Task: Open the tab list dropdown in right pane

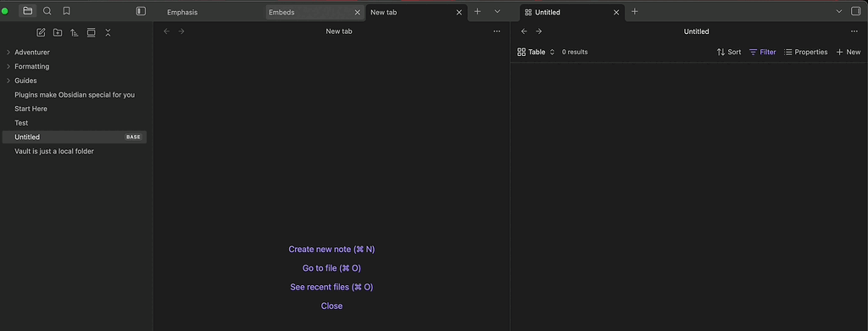Action: 839,11
